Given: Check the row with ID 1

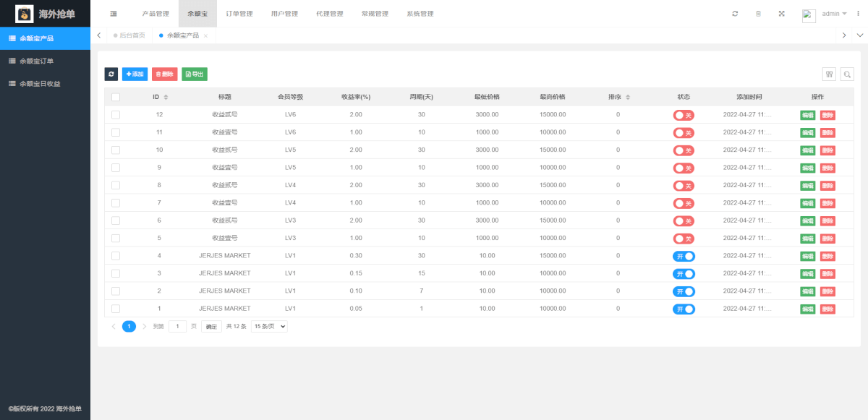Looking at the screenshot, I should coord(116,309).
